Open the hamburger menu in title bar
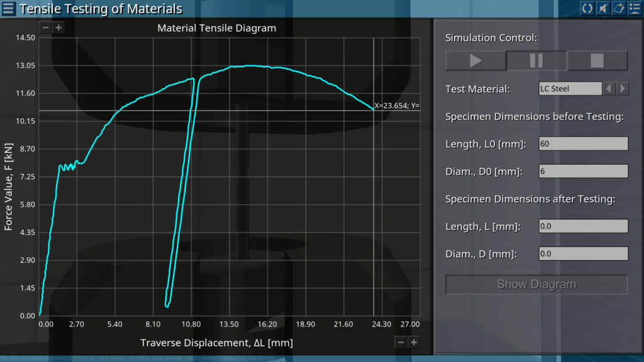 coord(9,9)
